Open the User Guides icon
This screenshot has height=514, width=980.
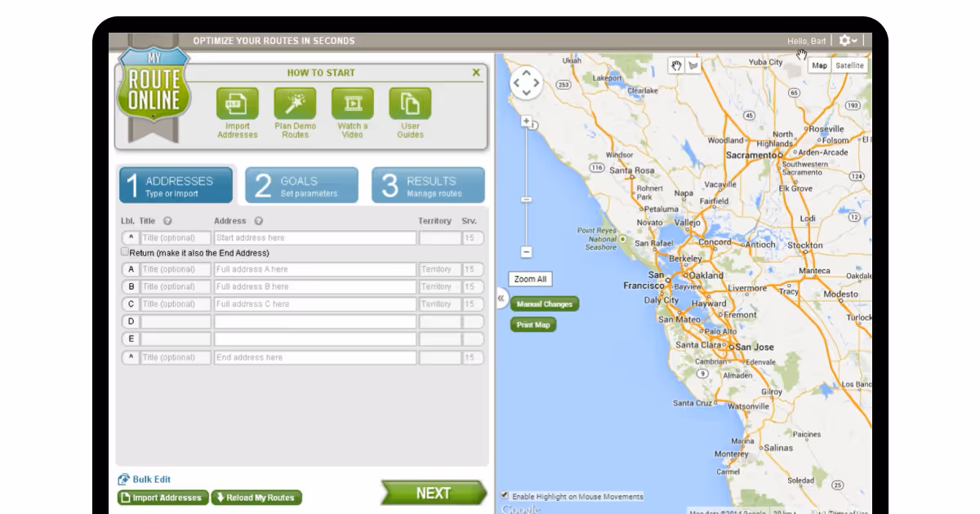[410, 102]
